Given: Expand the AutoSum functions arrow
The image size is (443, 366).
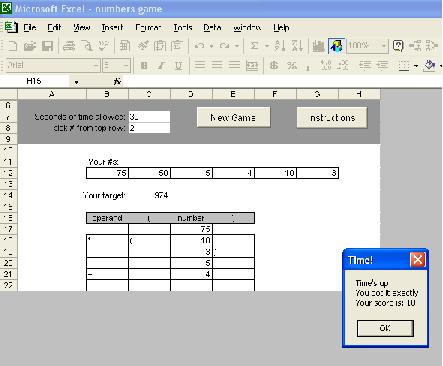Looking at the screenshot, I should (267, 46).
